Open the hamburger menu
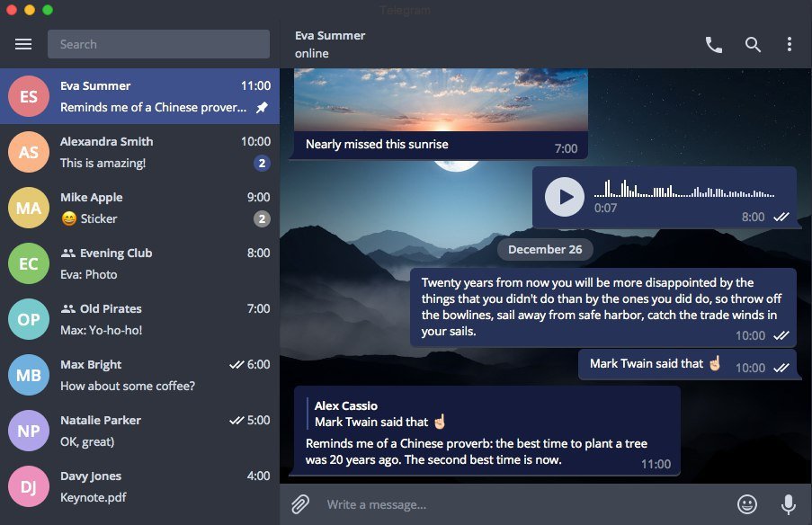812x525 pixels. [x=22, y=43]
